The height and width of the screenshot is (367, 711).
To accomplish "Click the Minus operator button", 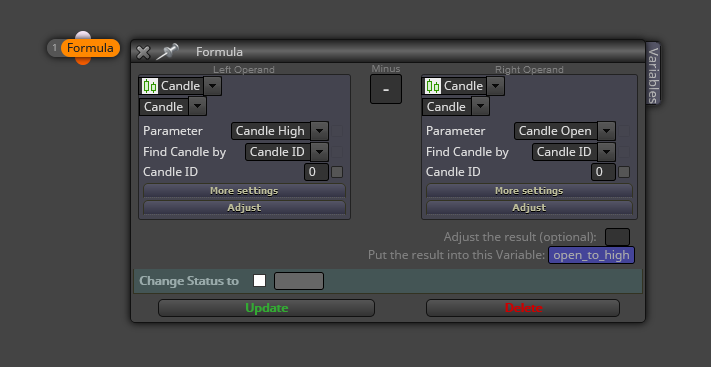I will (386, 89).
